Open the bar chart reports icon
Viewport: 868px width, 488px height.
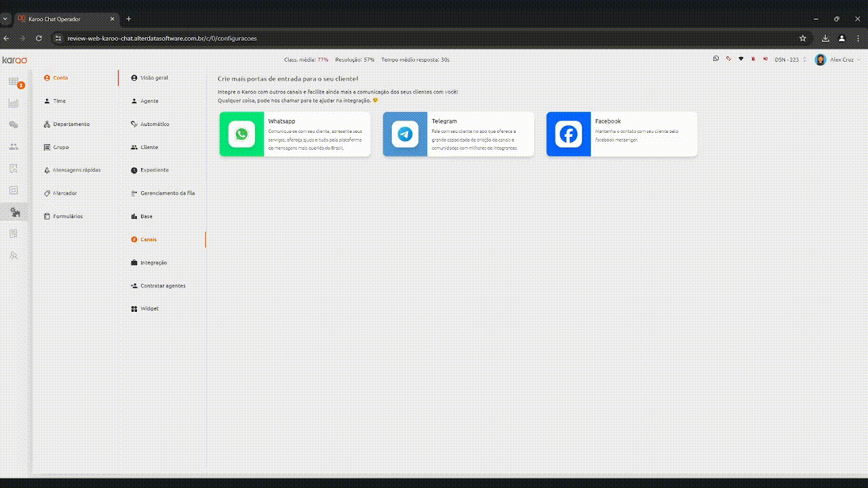pyautogui.click(x=14, y=103)
